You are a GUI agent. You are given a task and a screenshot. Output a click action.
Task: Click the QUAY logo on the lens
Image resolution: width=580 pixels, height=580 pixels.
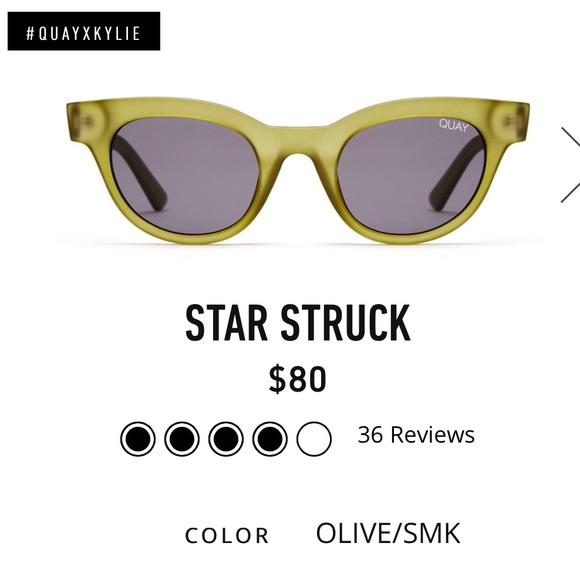point(454,125)
